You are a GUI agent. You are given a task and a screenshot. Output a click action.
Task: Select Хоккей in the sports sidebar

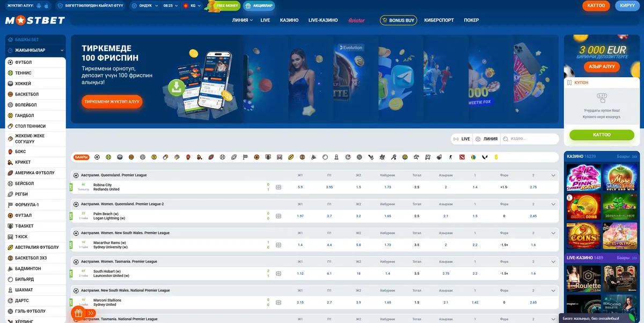(35, 84)
